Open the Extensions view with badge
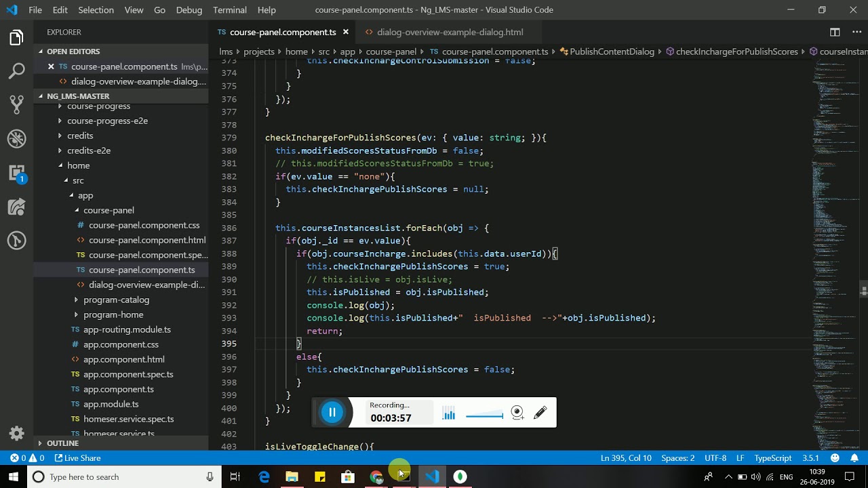868x488 pixels. (16, 173)
